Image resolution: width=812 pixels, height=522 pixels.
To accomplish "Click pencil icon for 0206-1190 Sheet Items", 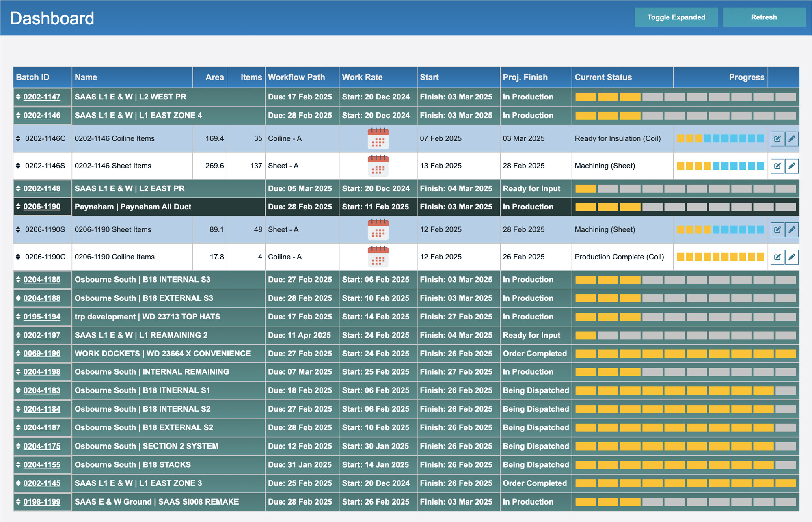I will (791, 230).
